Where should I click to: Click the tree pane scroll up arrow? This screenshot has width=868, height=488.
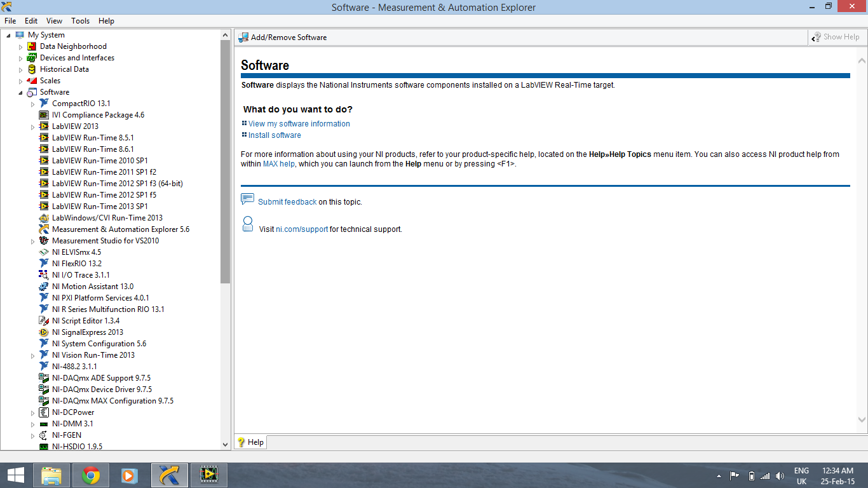(226, 34)
